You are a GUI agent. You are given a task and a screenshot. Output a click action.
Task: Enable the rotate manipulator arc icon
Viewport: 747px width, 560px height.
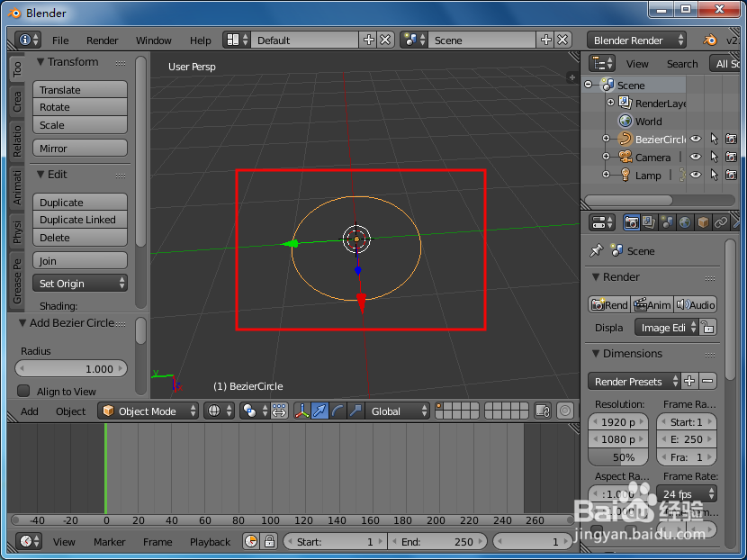(337, 411)
